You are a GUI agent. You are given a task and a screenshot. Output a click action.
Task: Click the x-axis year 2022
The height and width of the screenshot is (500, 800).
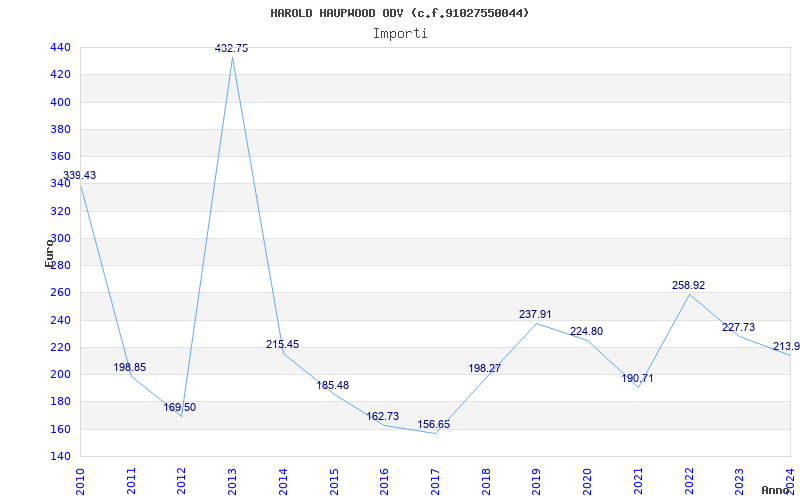(x=689, y=482)
